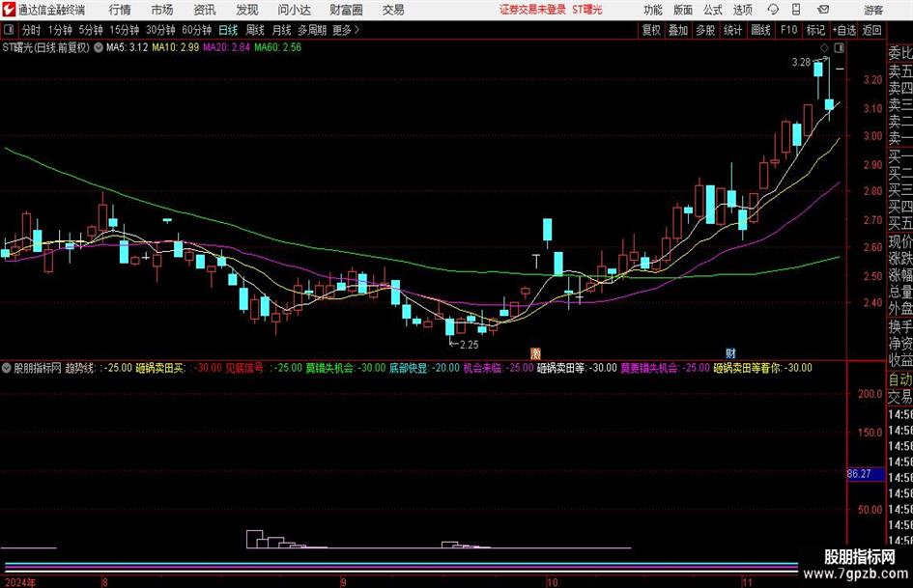Image resolution: width=913 pixels, height=588 pixels.
Task: Click the 复权 button
Action: (651, 30)
